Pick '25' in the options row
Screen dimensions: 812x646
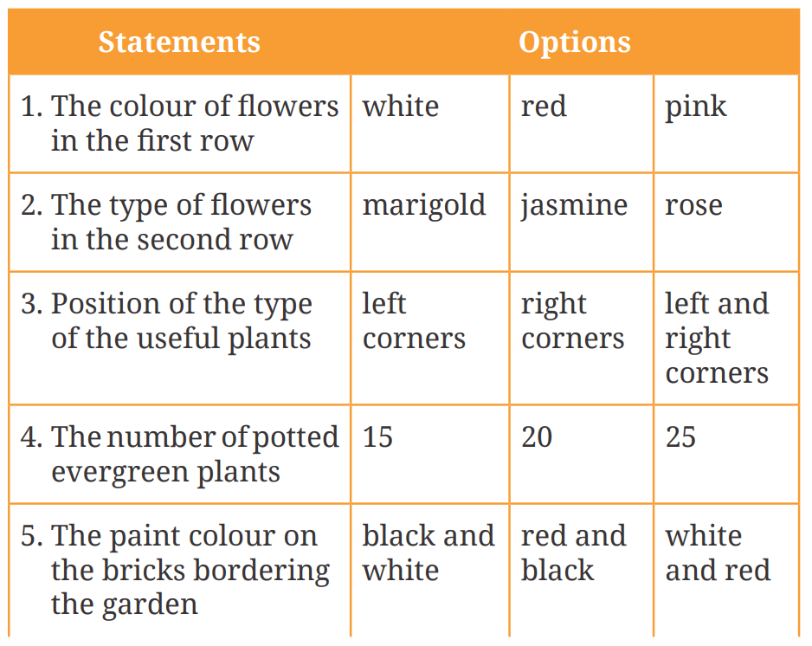(x=680, y=436)
